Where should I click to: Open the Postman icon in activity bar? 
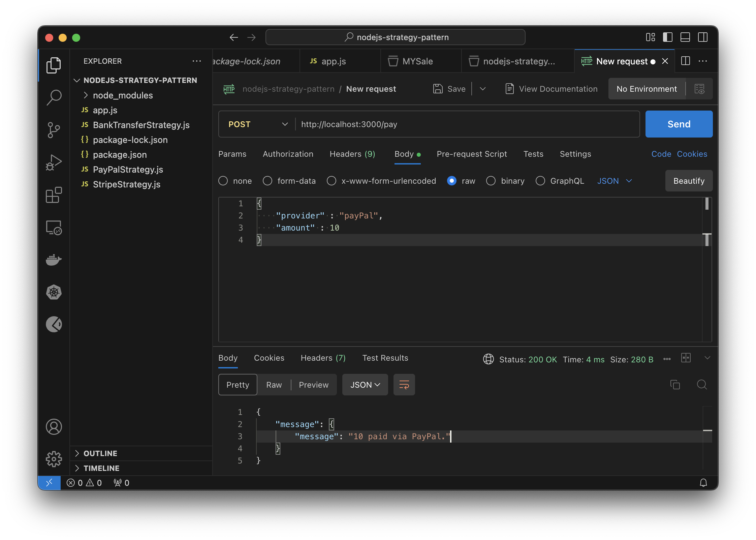pos(54,324)
